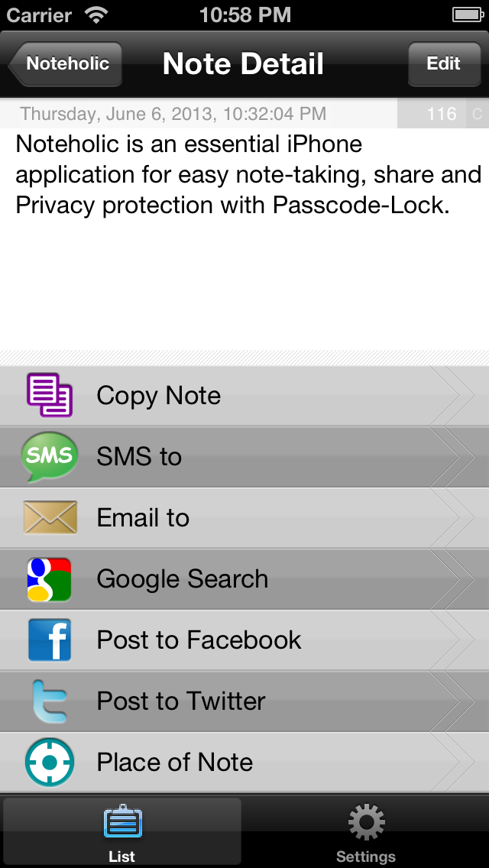Open the SMS to row arrow
Screen dimensions: 489x868
[x=458, y=457]
